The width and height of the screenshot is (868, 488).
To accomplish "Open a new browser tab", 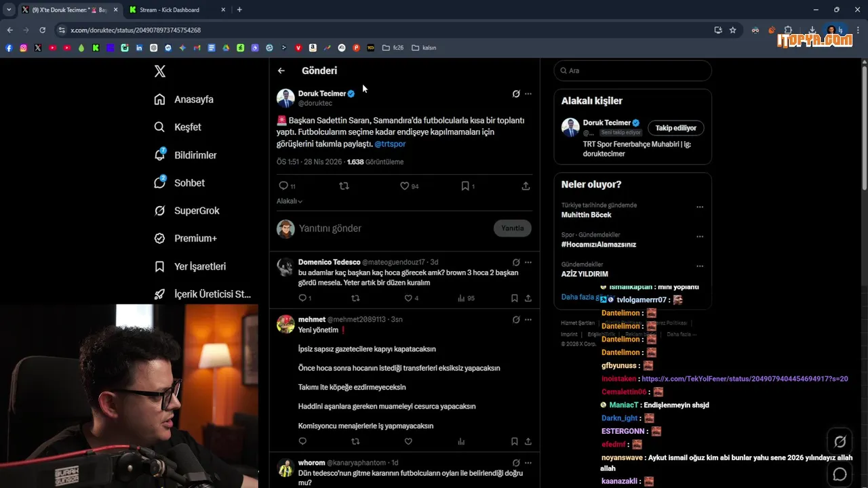I will click(x=239, y=9).
